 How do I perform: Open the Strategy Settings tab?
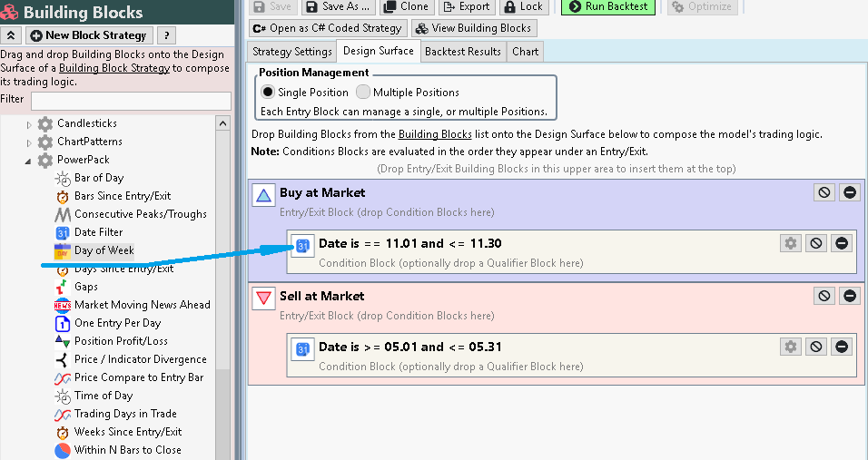point(291,52)
